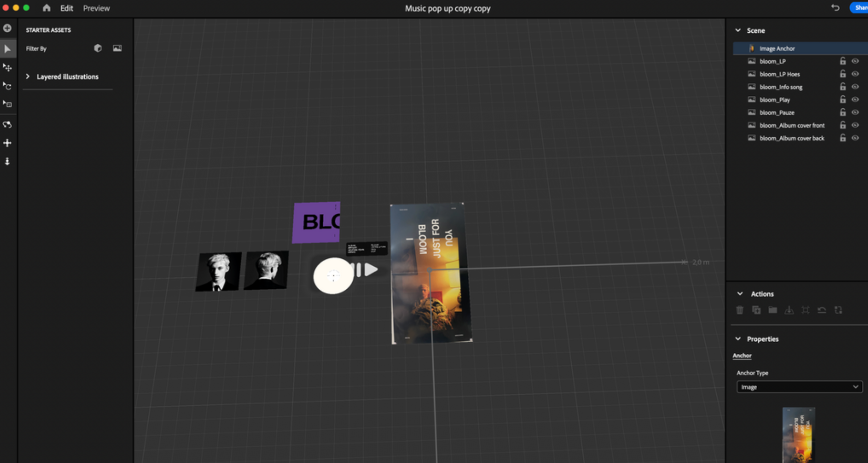This screenshot has width=868, height=463.
Task: Activate the Dolly camera tool
Action: point(7,161)
